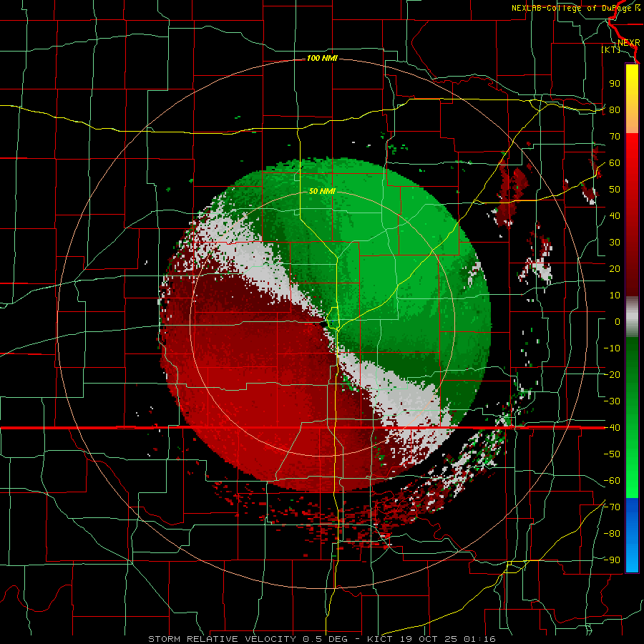644x644 pixels.
Task: Click the "-70" scale label
Action: pos(612,507)
